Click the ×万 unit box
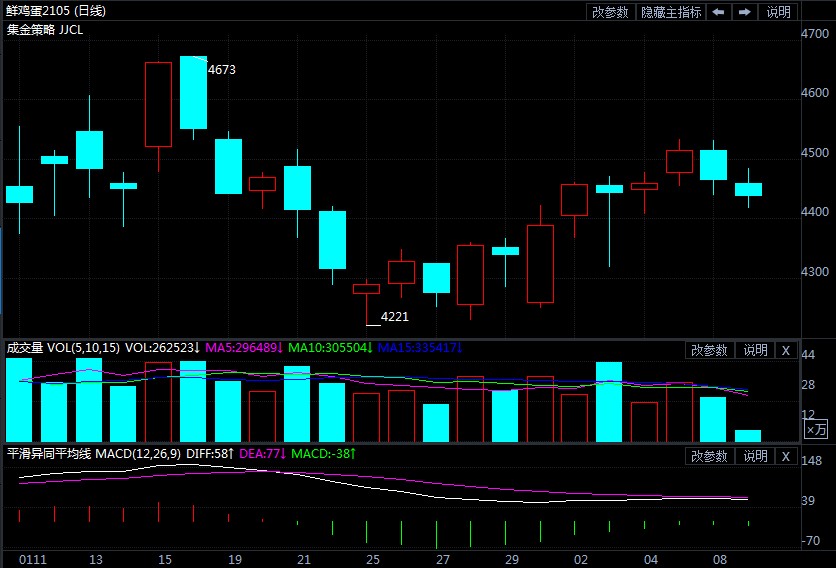 (x=817, y=429)
